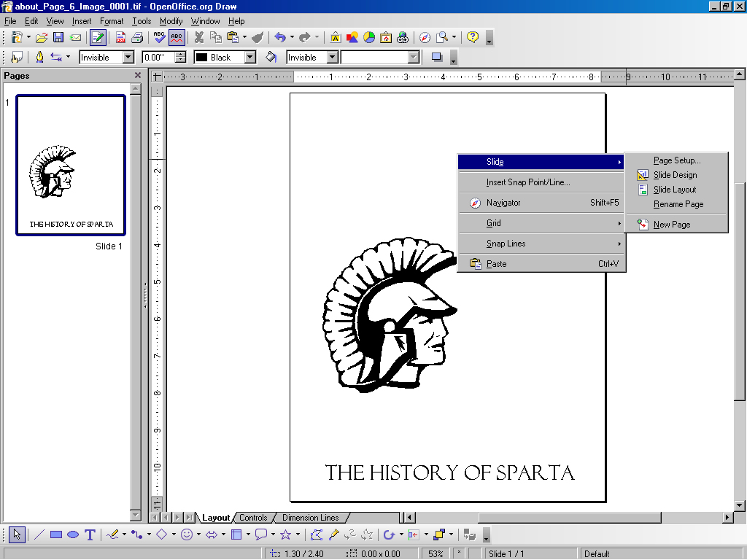Close the Pages panel
The image size is (747, 560).
click(138, 75)
